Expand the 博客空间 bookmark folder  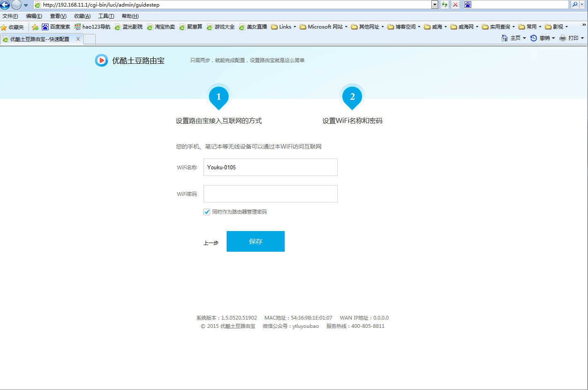(404, 27)
